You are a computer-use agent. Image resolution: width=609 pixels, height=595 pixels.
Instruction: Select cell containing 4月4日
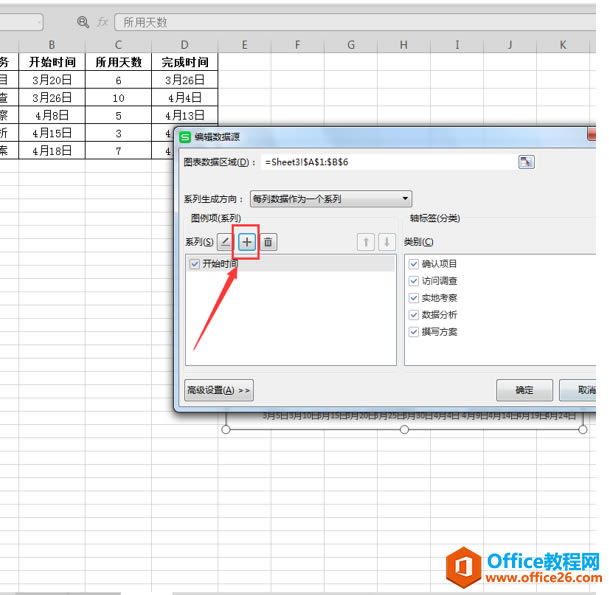click(185, 97)
